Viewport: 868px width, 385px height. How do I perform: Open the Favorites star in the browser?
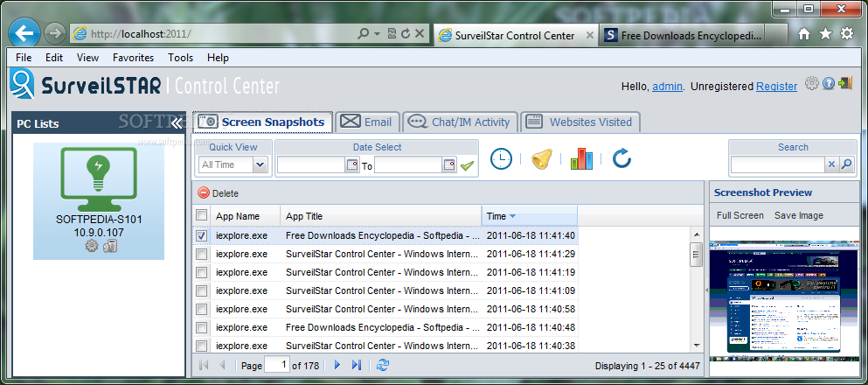tap(825, 34)
